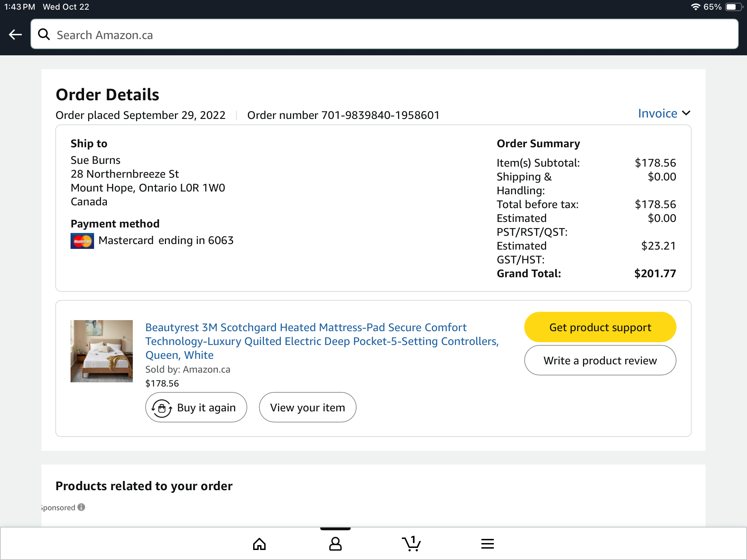Click the search magnifier icon
This screenshot has height=560, width=747.
(x=44, y=35)
